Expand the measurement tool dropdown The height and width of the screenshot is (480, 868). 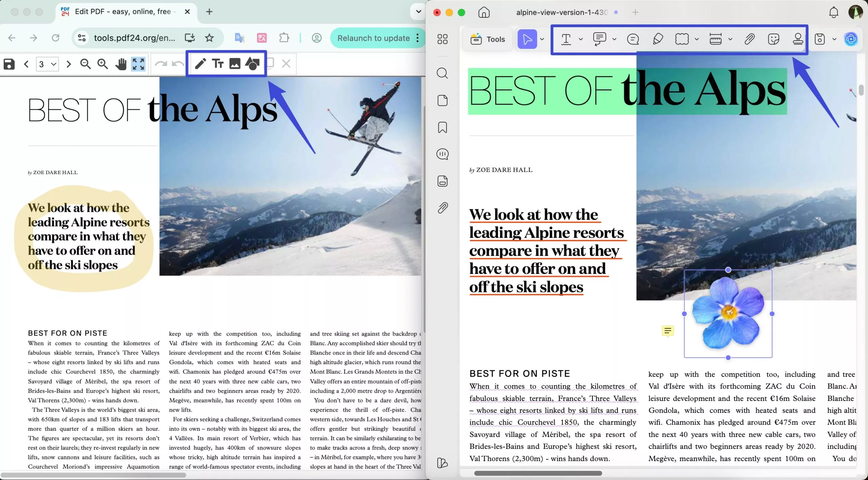coord(731,39)
